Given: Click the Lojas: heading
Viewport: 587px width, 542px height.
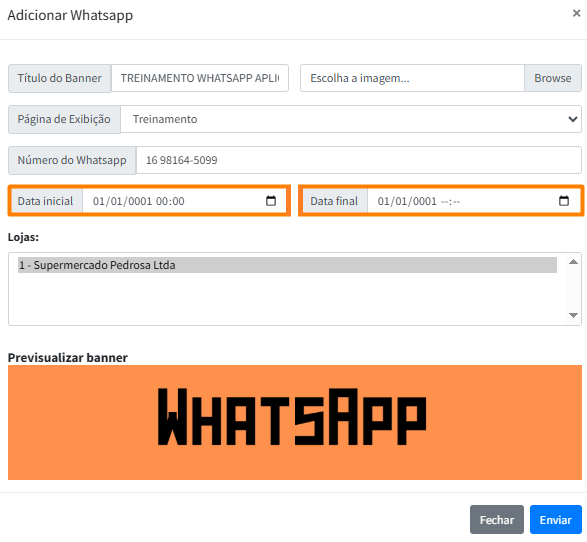Looking at the screenshot, I should (x=23, y=237).
